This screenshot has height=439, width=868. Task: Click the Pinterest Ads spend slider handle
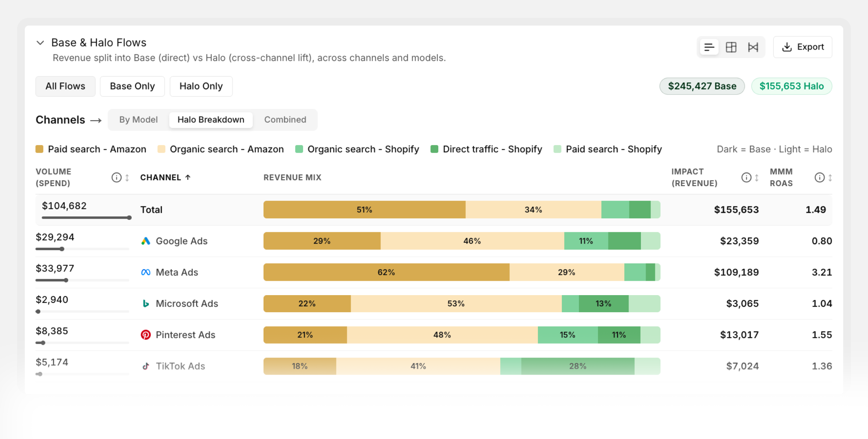(43, 343)
